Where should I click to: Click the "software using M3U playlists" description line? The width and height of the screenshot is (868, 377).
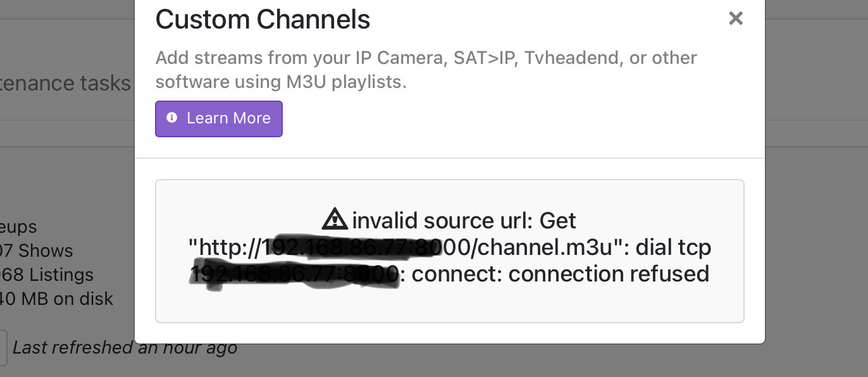(x=281, y=82)
